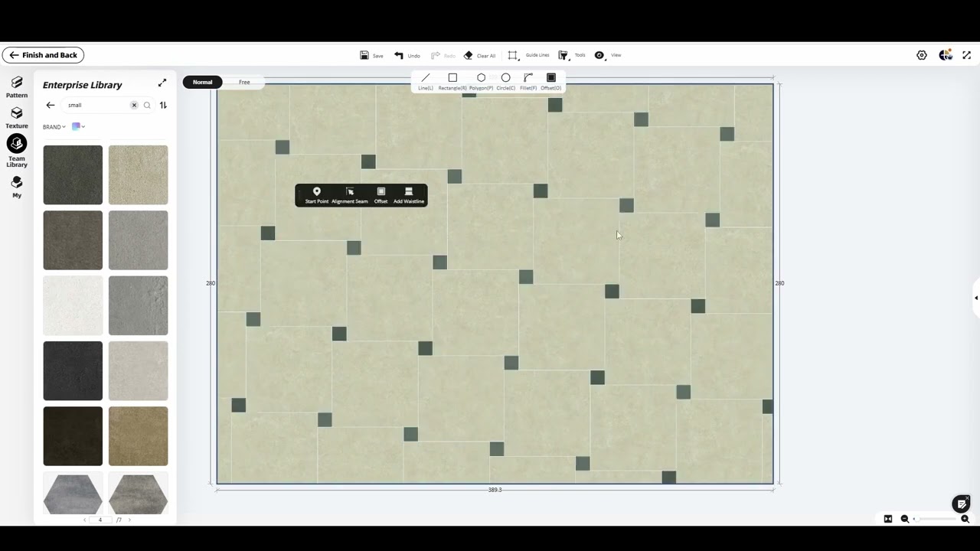Image resolution: width=980 pixels, height=551 pixels.
Task: Switch to the Texture panel
Action: pyautogui.click(x=17, y=118)
